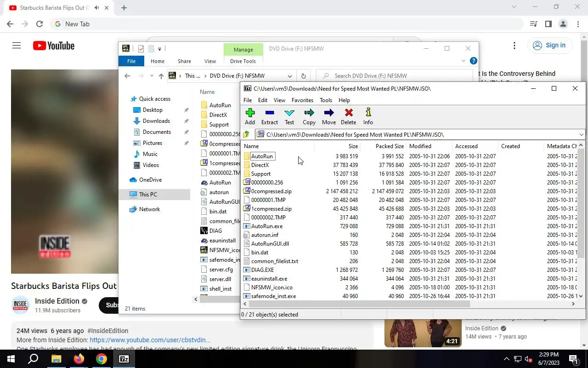Open 7-Zip from the taskbar
Image resolution: width=588 pixels, height=368 pixels.
click(x=124, y=359)
